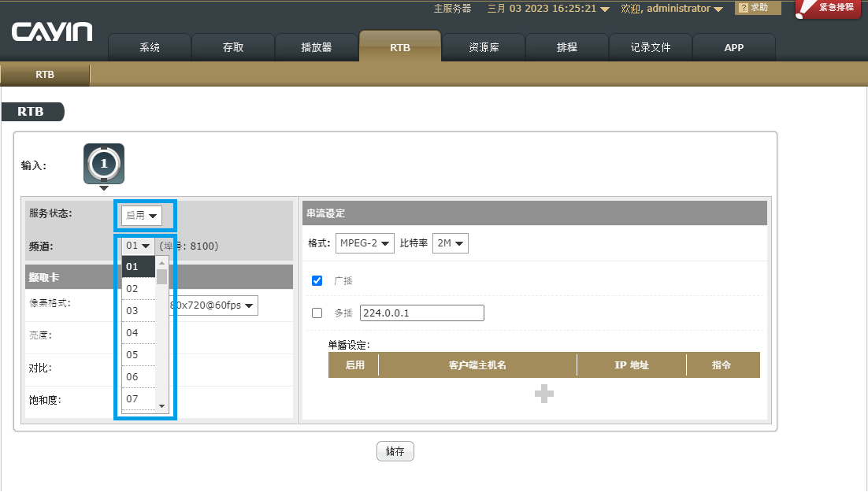Click the IP 地址 column header

point(632,365)
